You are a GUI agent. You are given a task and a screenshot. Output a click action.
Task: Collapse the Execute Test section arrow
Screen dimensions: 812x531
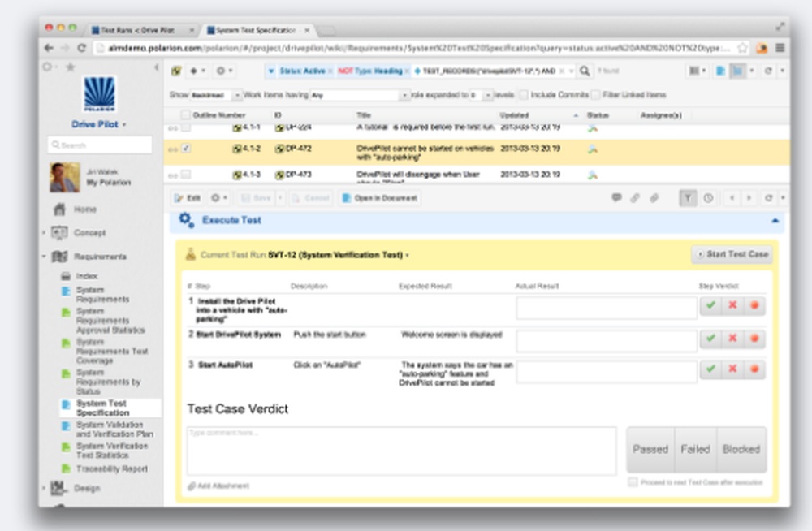click(x=775, y=221)
